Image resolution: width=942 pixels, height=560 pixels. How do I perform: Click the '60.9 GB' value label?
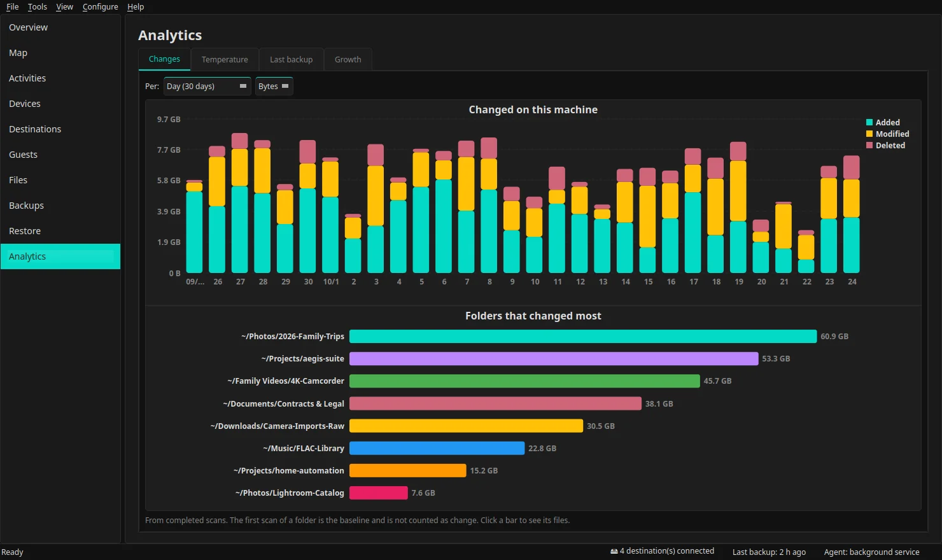coord(834,336)
